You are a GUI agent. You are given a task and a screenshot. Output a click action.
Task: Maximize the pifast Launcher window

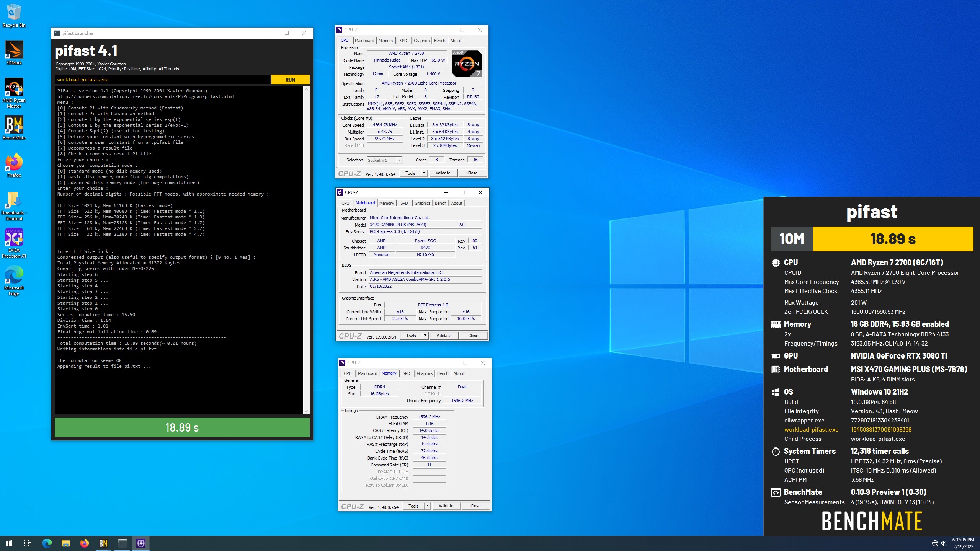click(x=287, y=33)
